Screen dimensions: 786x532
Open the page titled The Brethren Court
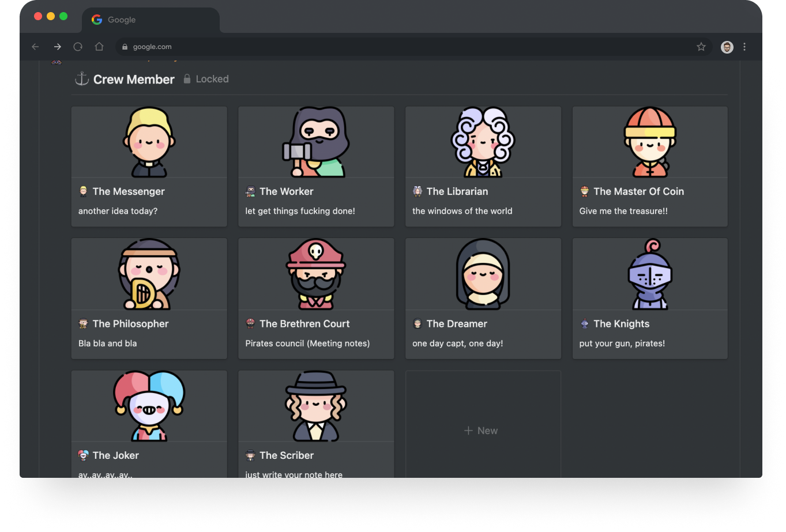click(305, 323)
